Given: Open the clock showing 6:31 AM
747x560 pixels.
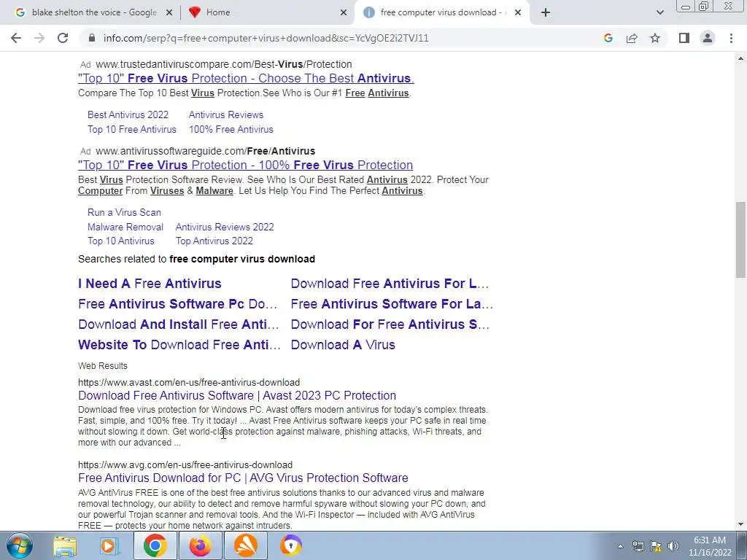Looking at the screenshot, I should [710, 546].
